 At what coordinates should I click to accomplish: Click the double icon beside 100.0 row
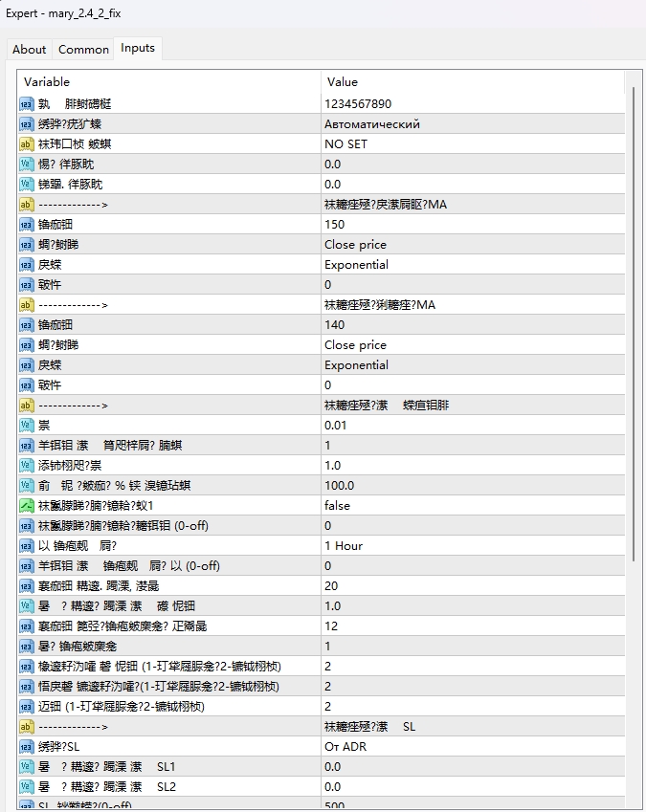[27, 485]
